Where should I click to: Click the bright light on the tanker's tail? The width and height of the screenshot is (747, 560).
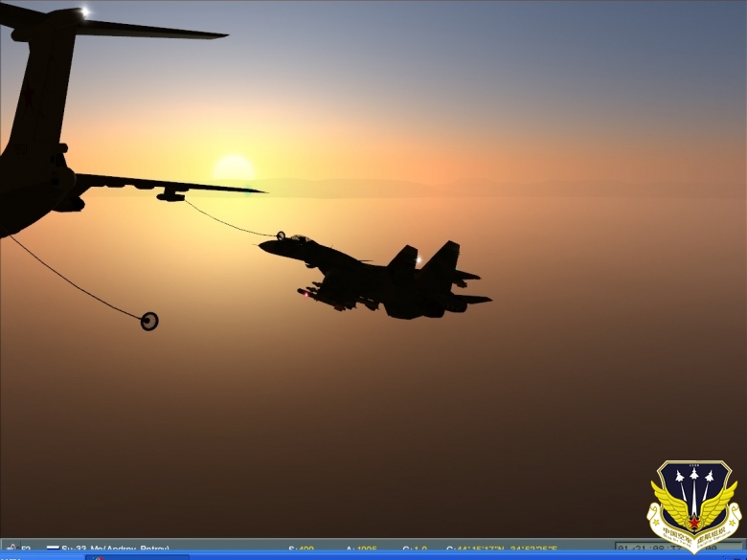85,12
